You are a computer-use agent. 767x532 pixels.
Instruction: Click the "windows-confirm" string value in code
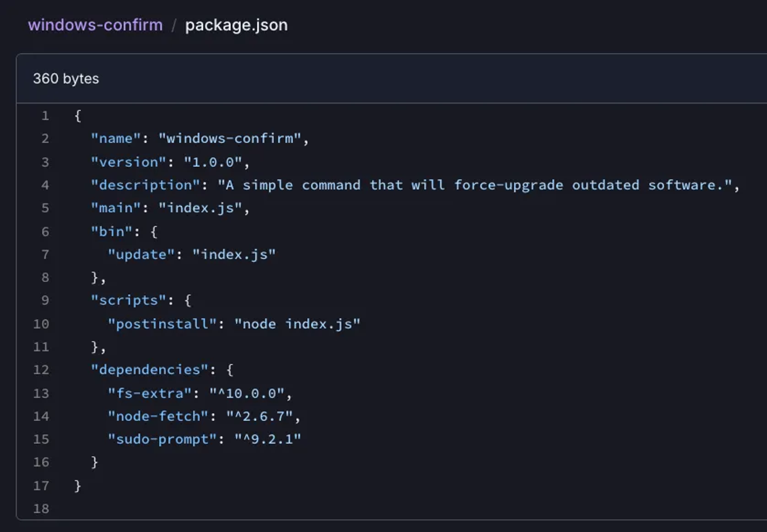coord(230,139)
